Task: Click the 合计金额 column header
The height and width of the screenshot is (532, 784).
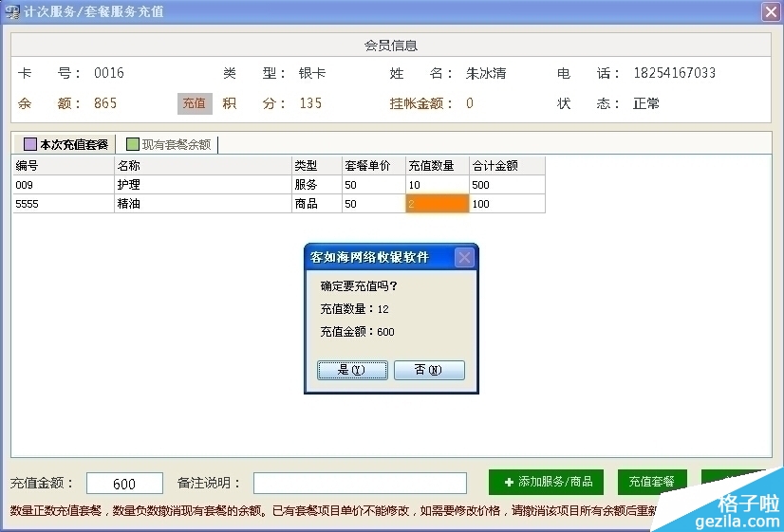Action: [x=507, y=166]
